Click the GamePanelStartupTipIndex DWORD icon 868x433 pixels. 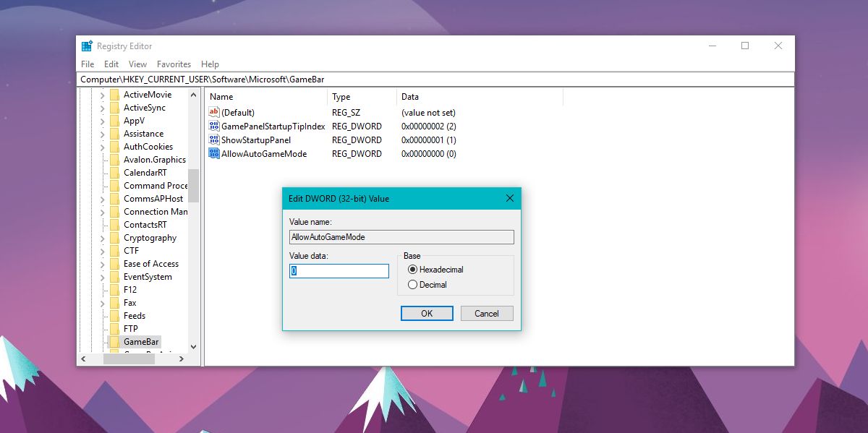(x=213, y=126)
